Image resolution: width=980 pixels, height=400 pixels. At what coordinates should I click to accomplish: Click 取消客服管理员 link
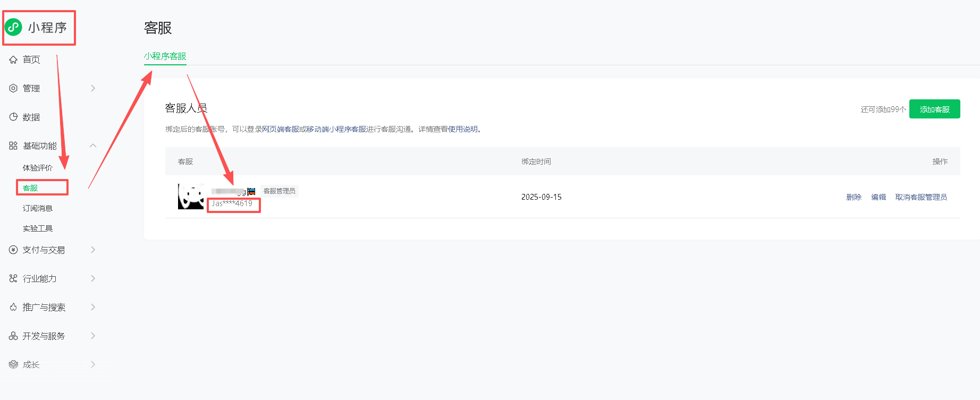click(x=921, y=197)
